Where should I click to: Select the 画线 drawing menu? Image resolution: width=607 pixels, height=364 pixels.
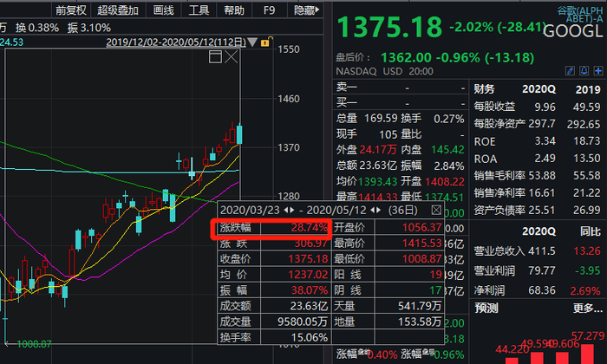(x=163, y=10)
